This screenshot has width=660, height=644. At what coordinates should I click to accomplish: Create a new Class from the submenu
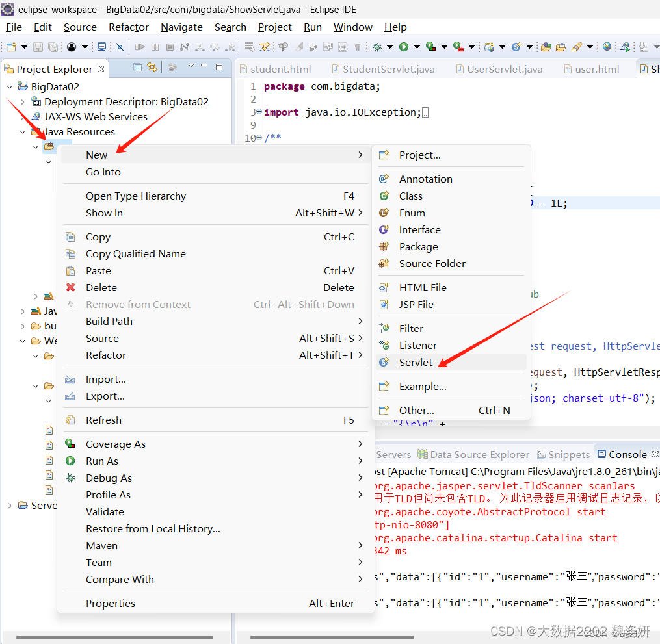[410, 196]
